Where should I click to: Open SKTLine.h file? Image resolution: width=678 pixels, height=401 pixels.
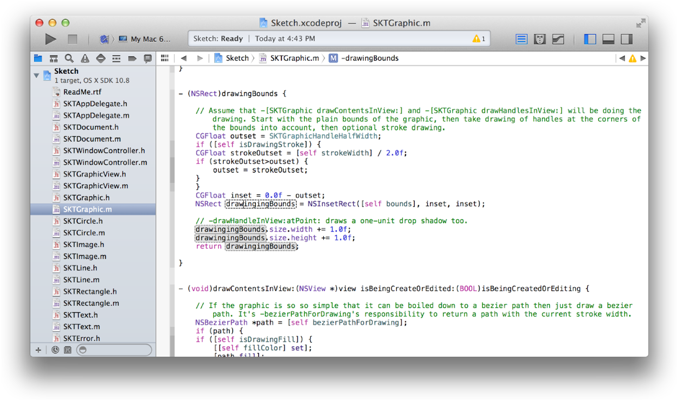pyautogui.click(x=80, y=268)
